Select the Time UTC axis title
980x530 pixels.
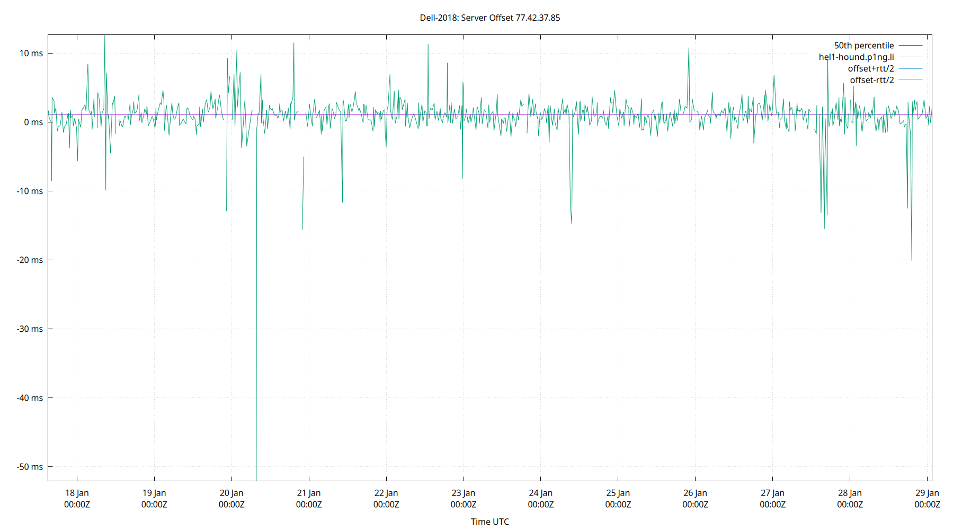(490, 522)
